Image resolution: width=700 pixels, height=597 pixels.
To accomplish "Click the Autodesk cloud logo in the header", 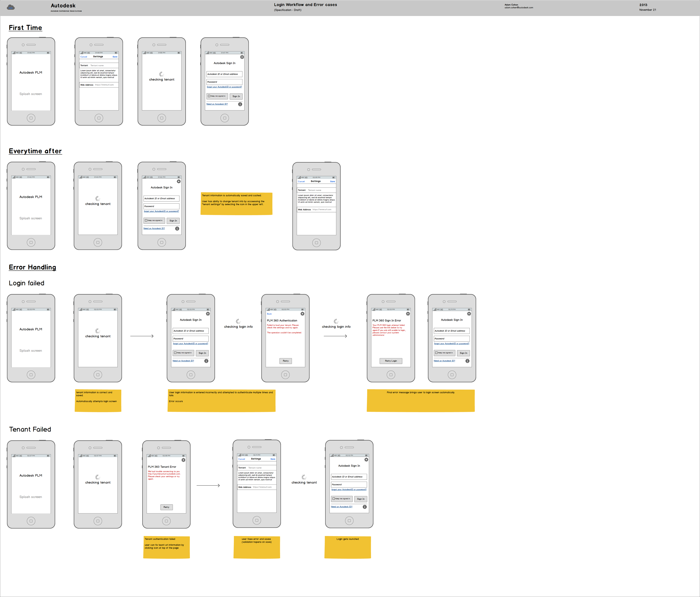I will coord(11,7).
